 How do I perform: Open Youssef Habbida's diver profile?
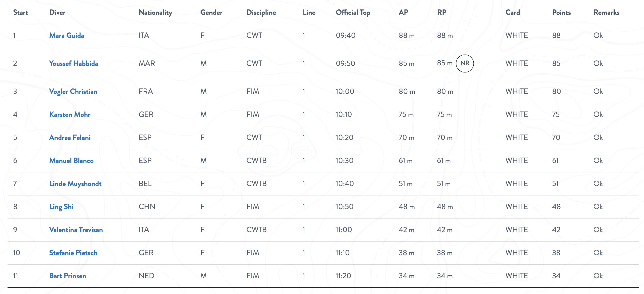pos(74,64)
